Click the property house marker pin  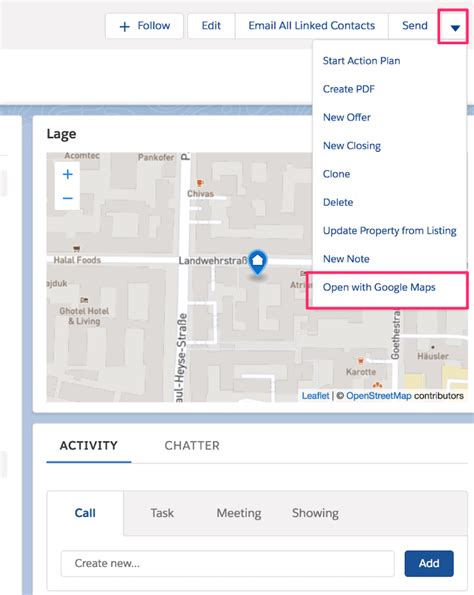[258, 262]
